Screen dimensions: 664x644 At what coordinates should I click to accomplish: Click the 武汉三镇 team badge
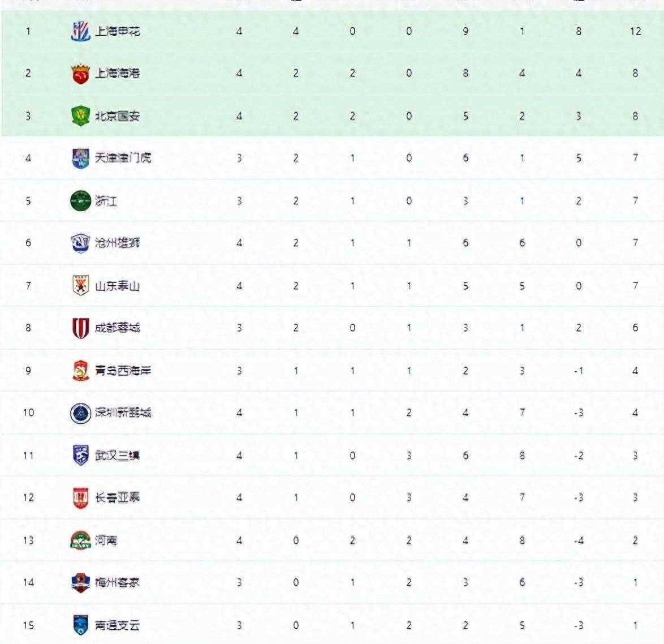[x=80, y=456]
